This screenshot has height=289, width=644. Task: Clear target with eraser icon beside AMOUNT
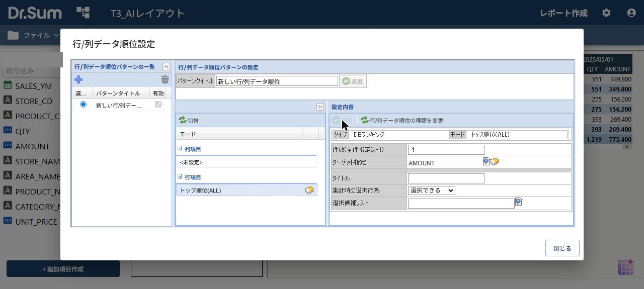(x=495, y=161)
